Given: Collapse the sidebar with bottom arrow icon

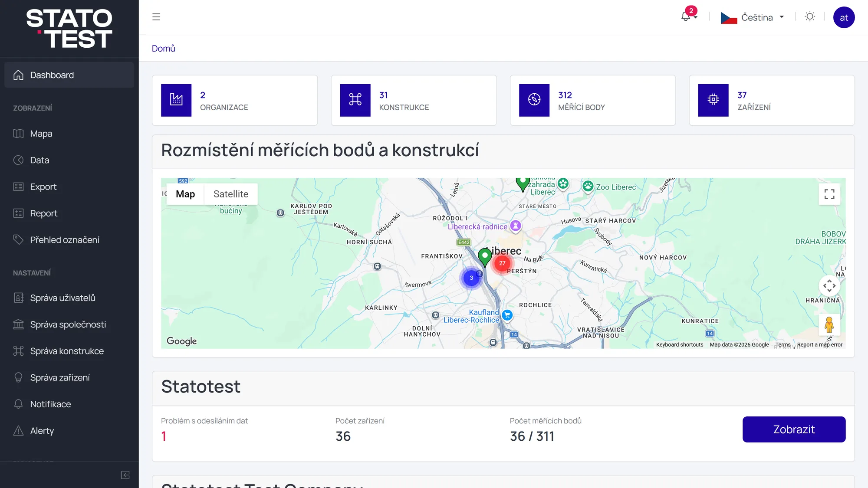Looking at the screenshot, I should coord(125,475).
